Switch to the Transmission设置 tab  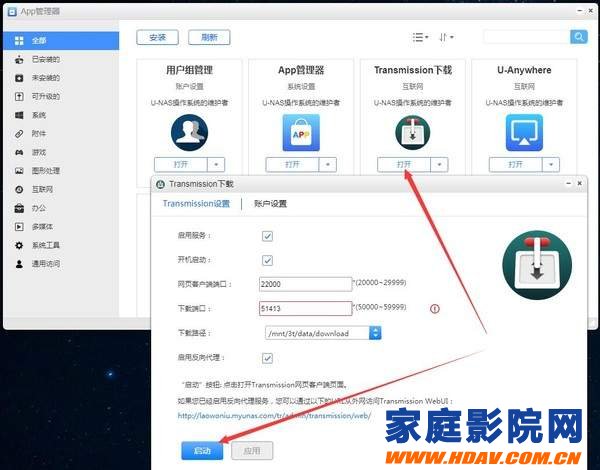coord(196,204)
